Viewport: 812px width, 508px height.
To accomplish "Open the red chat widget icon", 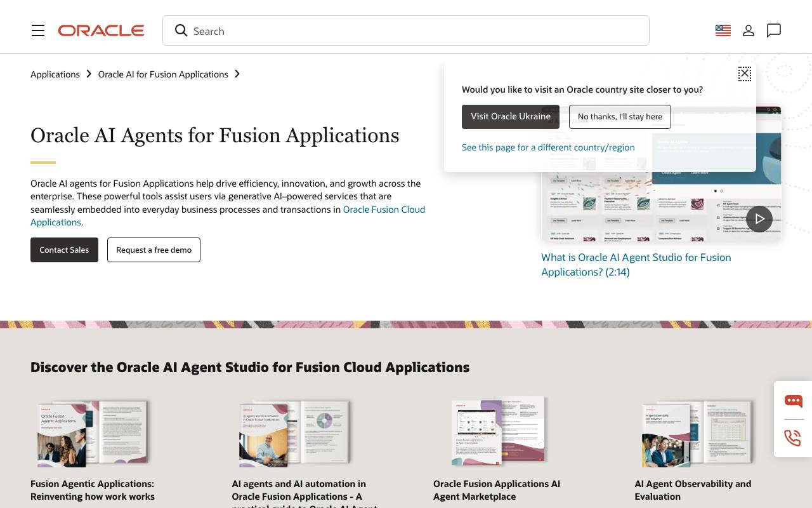I will [x=794, y=401].
